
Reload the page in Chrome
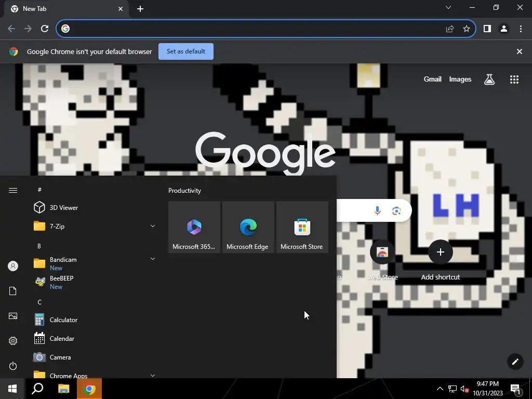click(45, 29)
